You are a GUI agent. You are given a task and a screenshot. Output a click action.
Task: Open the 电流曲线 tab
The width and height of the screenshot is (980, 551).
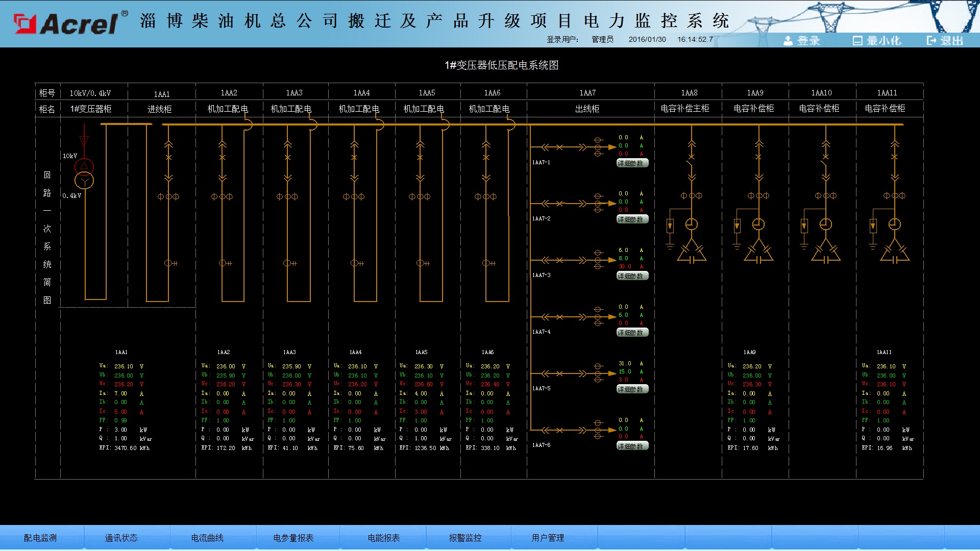[207, 538]
